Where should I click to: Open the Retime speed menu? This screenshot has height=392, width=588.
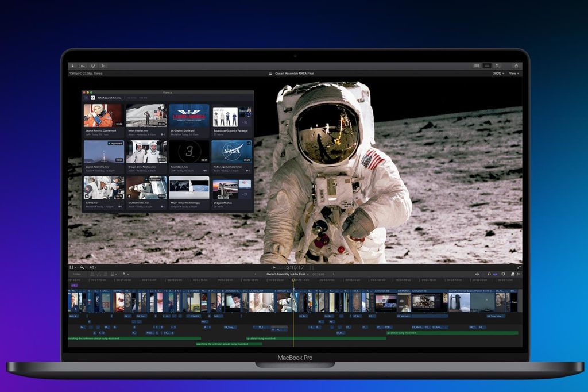(93, 267)
